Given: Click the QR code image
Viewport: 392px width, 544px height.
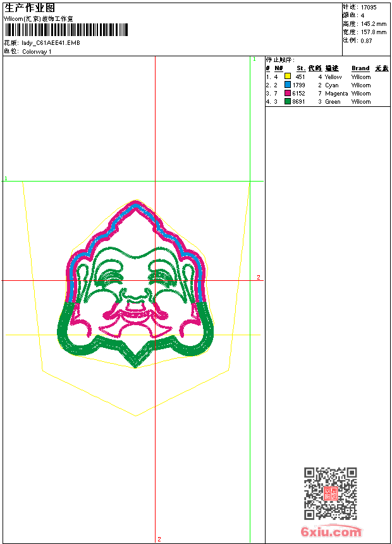Looking at the screenshot, I should point(330,493).
